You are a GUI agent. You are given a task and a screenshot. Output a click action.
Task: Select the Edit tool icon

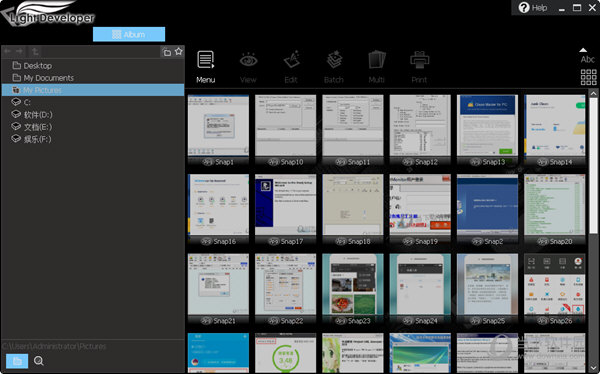pos(291,60)
